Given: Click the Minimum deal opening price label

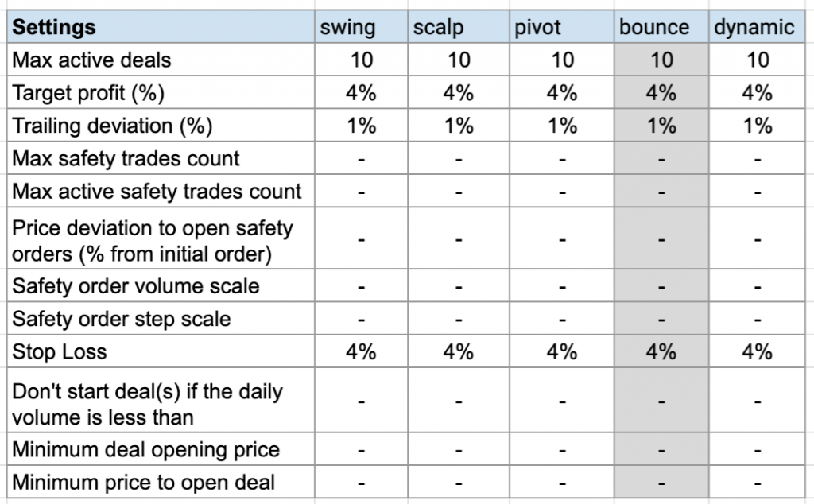Looking at the screenshot, I should [146, 449].
